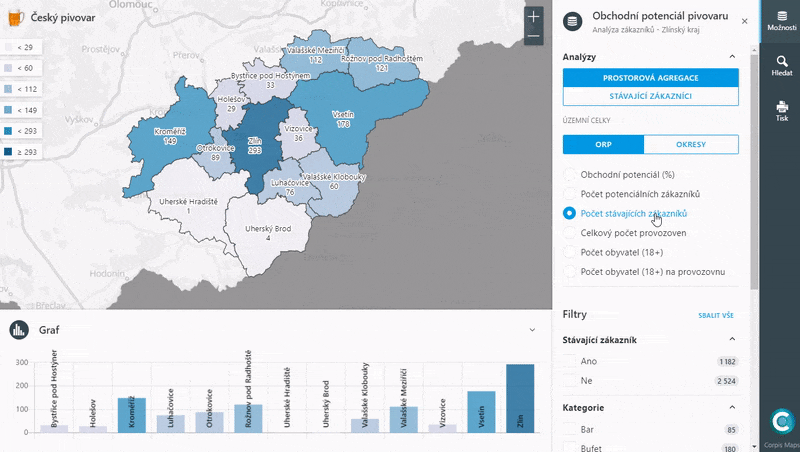Click legend swatch for < 293
Screen dimensions: 800x452
click(8, 131)
